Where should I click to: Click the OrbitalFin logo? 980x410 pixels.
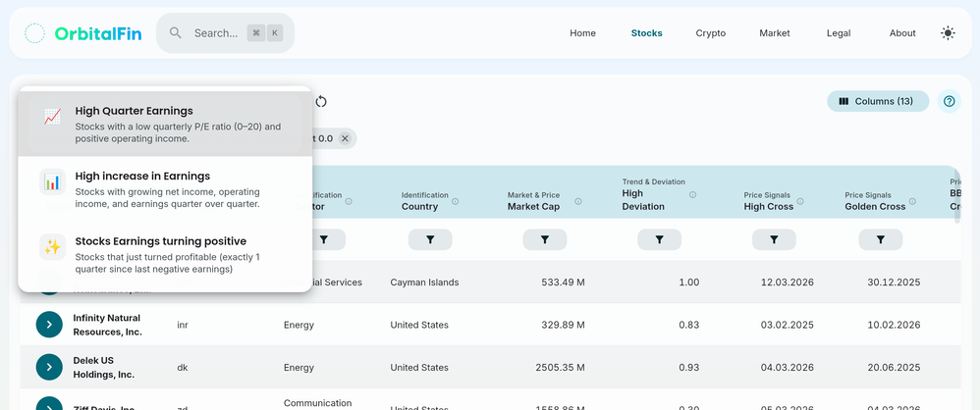83,33
